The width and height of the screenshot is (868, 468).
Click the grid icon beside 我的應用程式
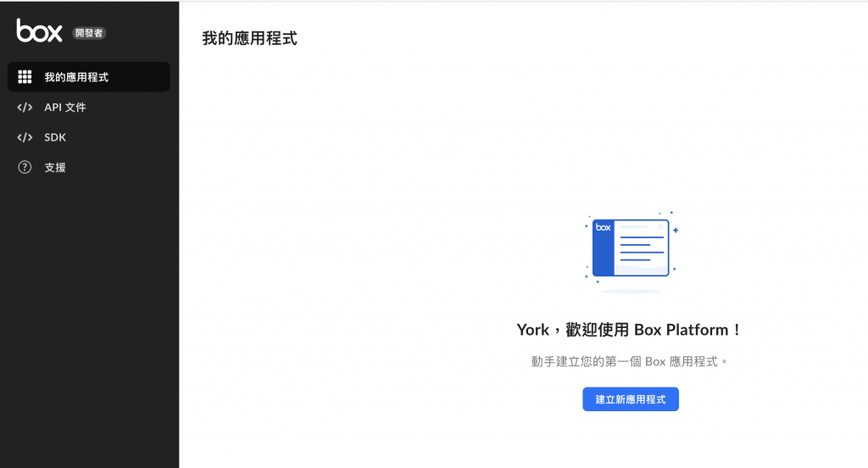(25, 77)
